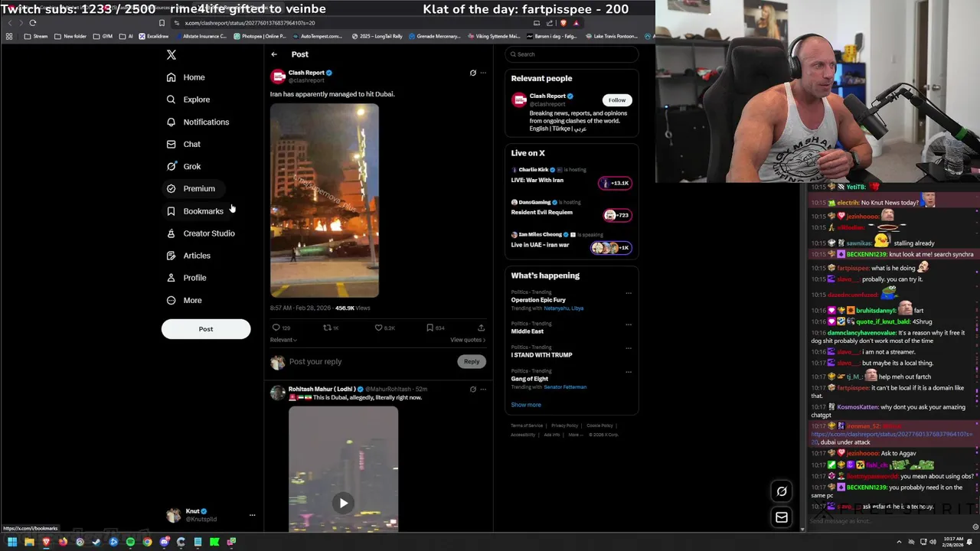Click the grey Reply button
The image size is (980, 551).
tap(472, 361)
